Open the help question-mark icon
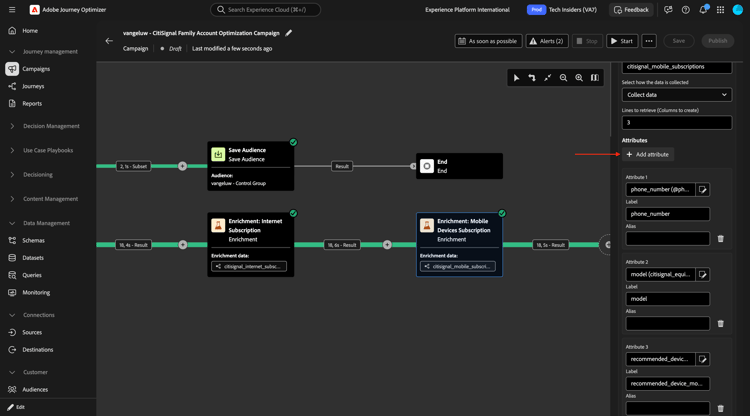 [685, 10]
